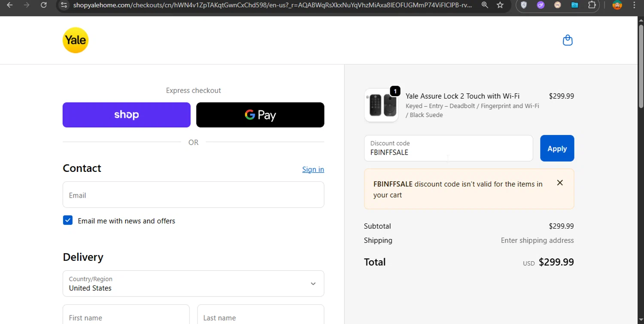Click the Subtotal label
The width and height of the screenshot is (644, 324).
click(377, 226)
